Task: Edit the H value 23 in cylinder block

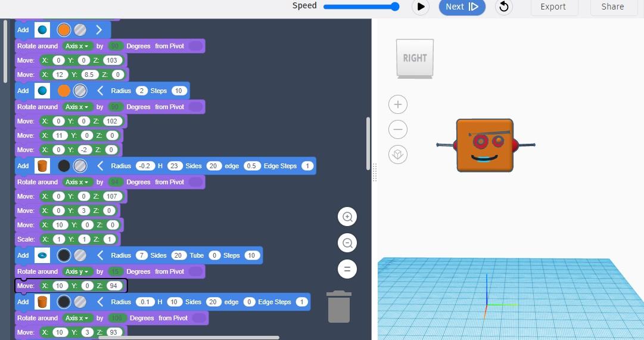Action: coord(174,166)
